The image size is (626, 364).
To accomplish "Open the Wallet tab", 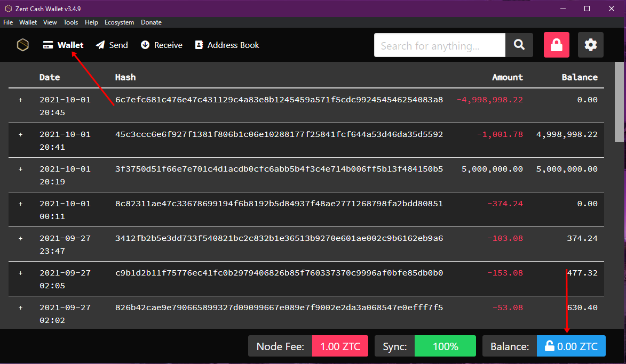I will pyautogui.click(x=64, y=45).
